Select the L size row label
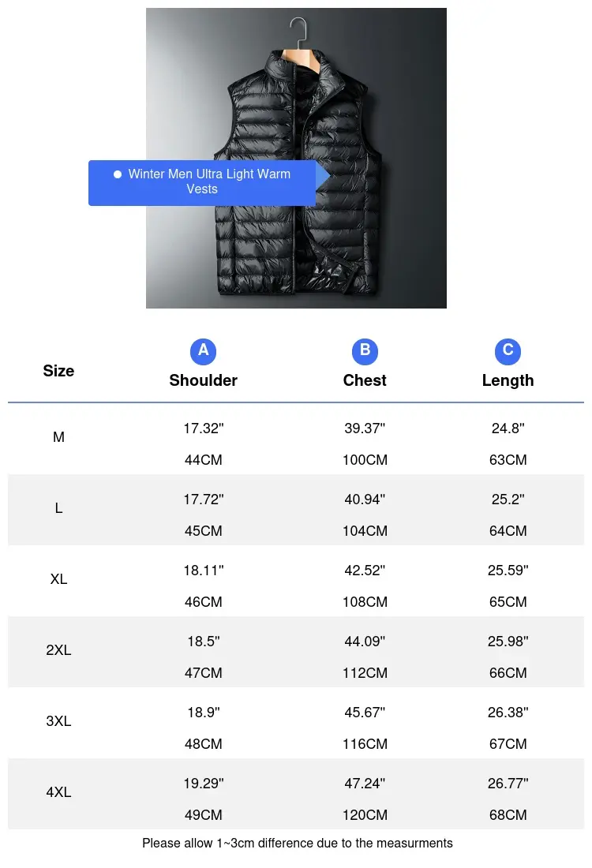 click(58, 508)
